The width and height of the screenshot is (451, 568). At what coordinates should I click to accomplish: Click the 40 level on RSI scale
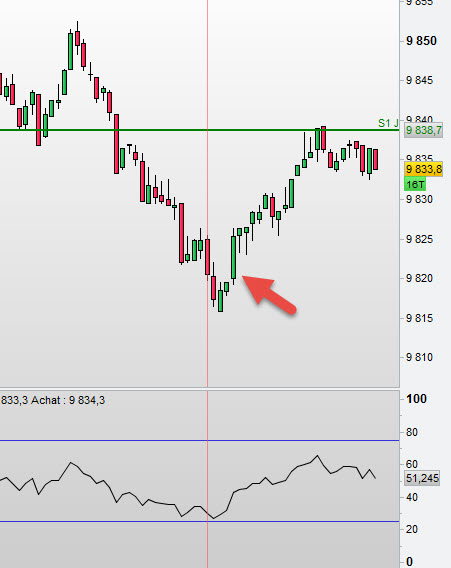click(x=412, y=497)
